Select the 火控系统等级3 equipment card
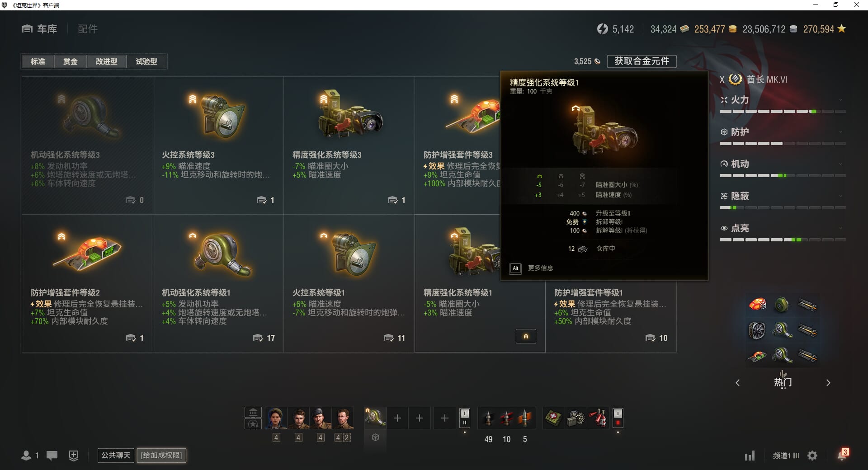Viewport: 868px width, 470px height. pos(218,146)
